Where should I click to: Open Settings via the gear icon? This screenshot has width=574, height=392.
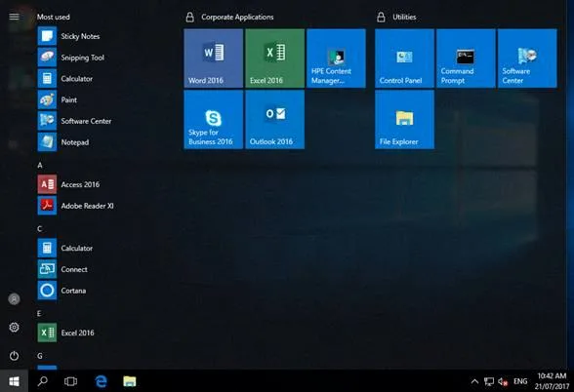tap(14, 328)
